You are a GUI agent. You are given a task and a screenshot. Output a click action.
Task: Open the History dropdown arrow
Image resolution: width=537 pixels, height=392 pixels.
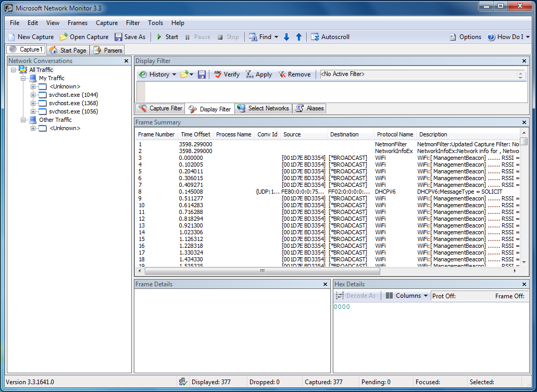tap(174, 74)
